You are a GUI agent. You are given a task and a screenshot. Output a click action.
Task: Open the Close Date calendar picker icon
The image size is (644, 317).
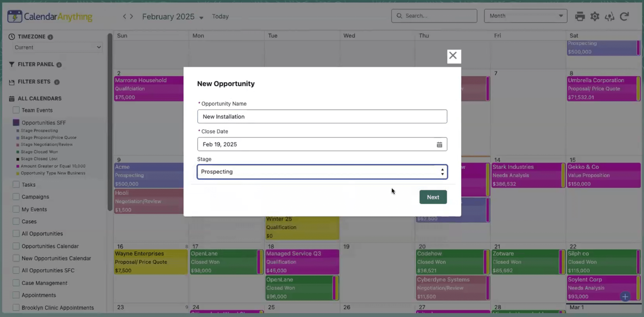pyautogui.click(x=439, y=145)
